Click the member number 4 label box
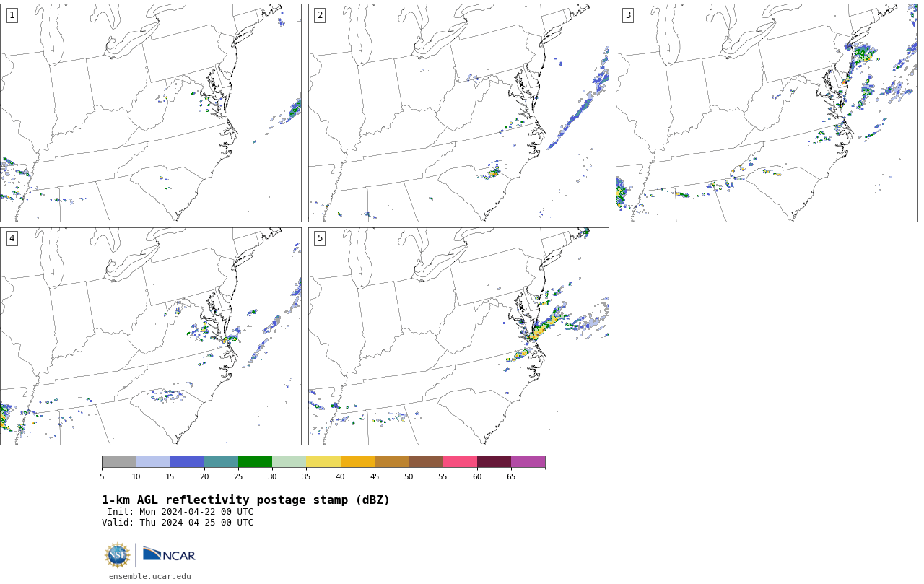This screenshot has height=584, width=924. [12, 238]
